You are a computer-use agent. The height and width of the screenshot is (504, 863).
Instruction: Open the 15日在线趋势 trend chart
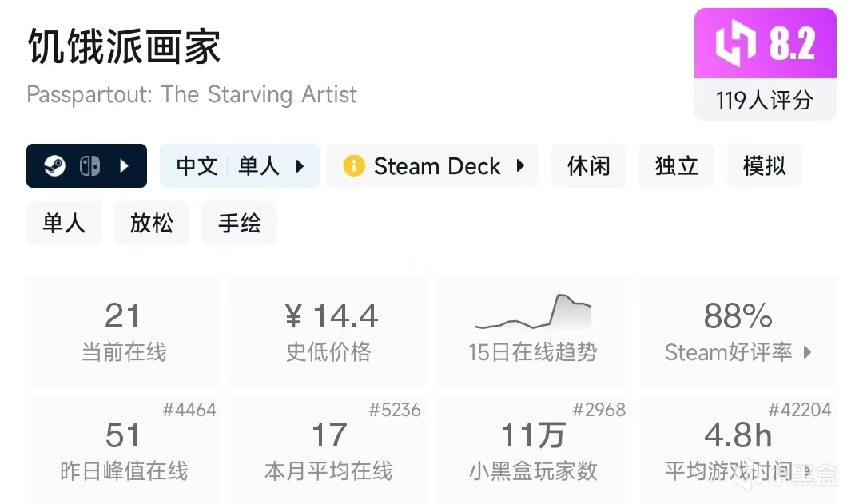click(x=532, y=331)
